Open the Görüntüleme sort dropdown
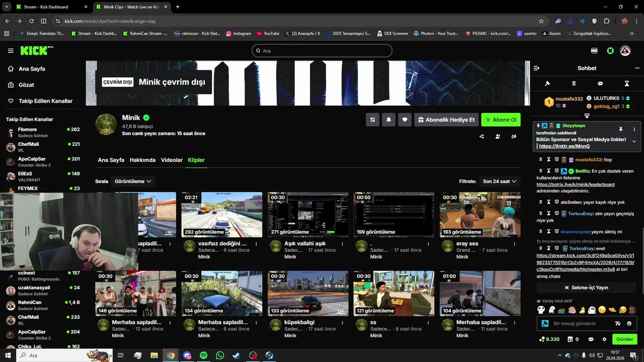 [x=133, y=181]
